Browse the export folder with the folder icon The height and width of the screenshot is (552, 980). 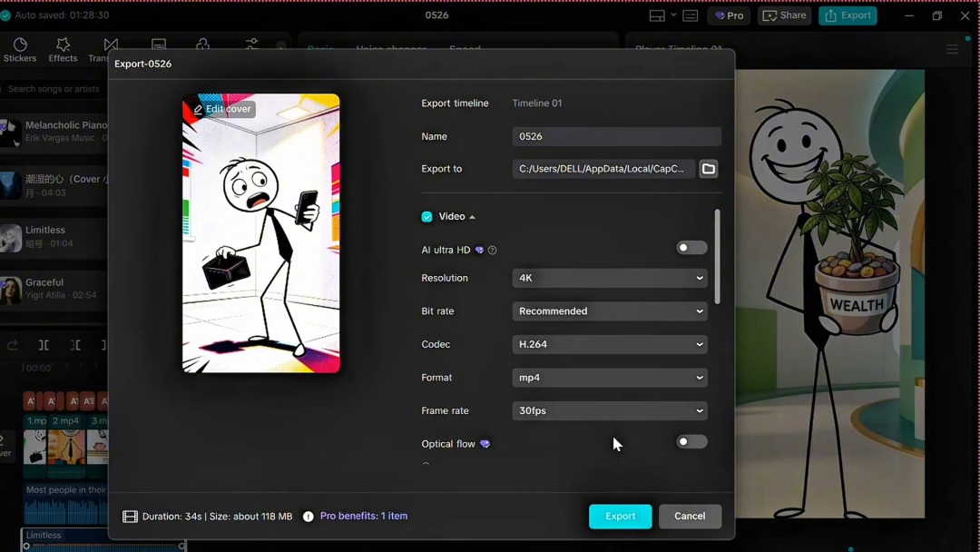pyautogui.click(x=708, y=169)
